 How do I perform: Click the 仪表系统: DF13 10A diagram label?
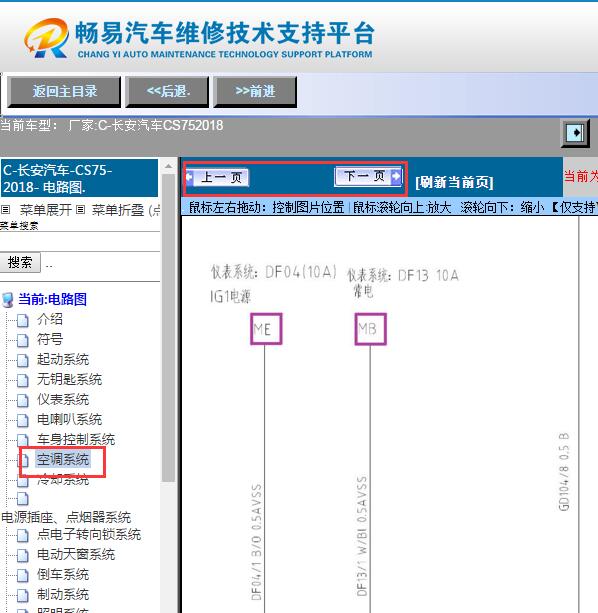click(x=403, y=276)
